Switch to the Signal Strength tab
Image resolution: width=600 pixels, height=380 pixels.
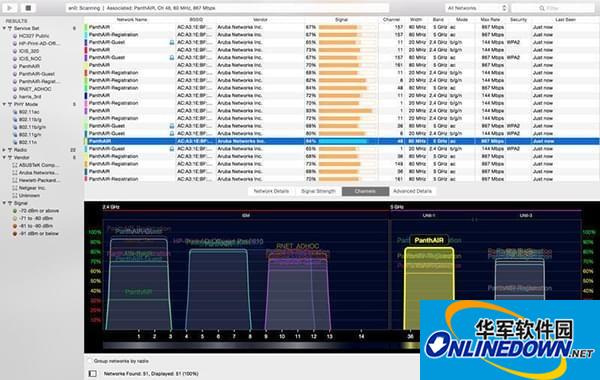point(318,191)
